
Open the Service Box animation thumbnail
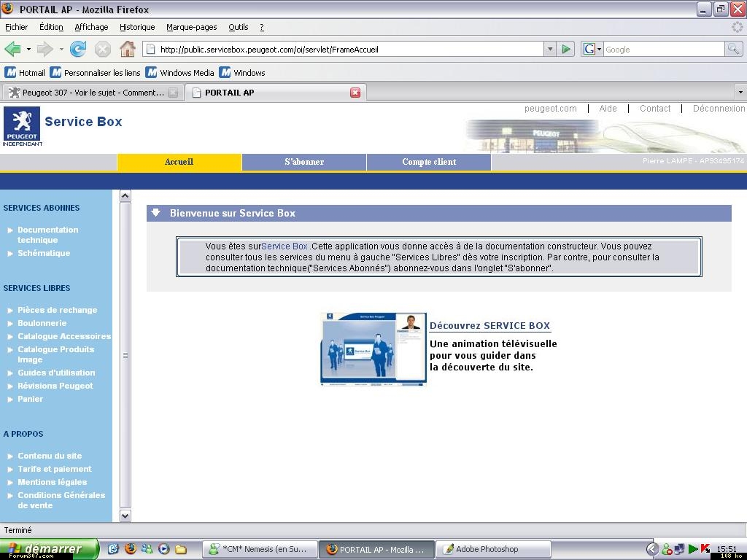(x=373, y=349)
